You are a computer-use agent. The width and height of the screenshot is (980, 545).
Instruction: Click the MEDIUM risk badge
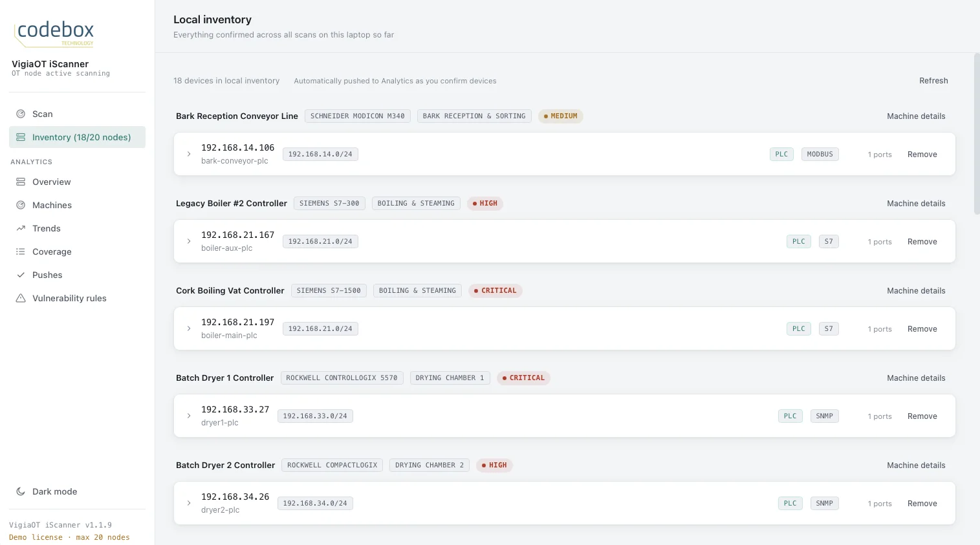561,116
